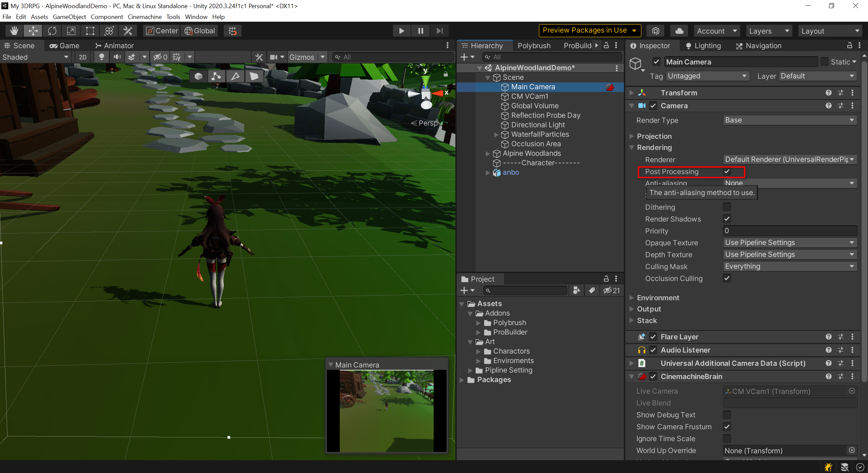This screenshot has height=473, width=868.
Task: Open the Cinemachine menu
Action: [144, 17]
